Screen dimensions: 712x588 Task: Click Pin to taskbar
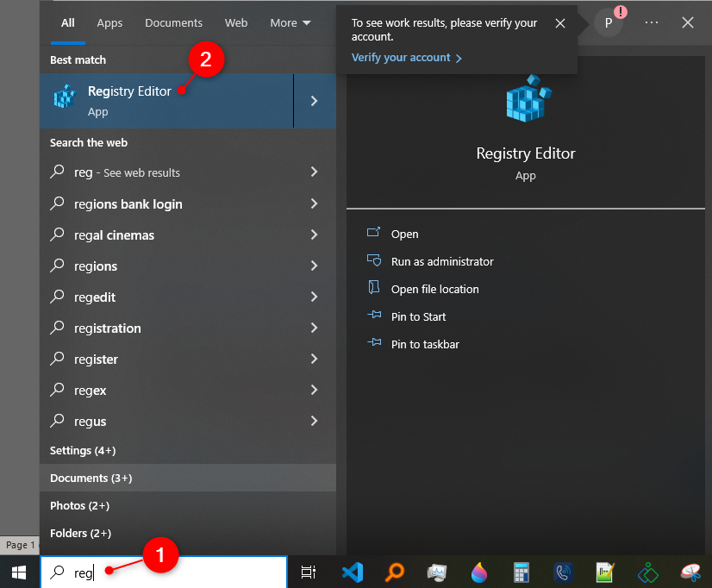click(x=425, y=345)
